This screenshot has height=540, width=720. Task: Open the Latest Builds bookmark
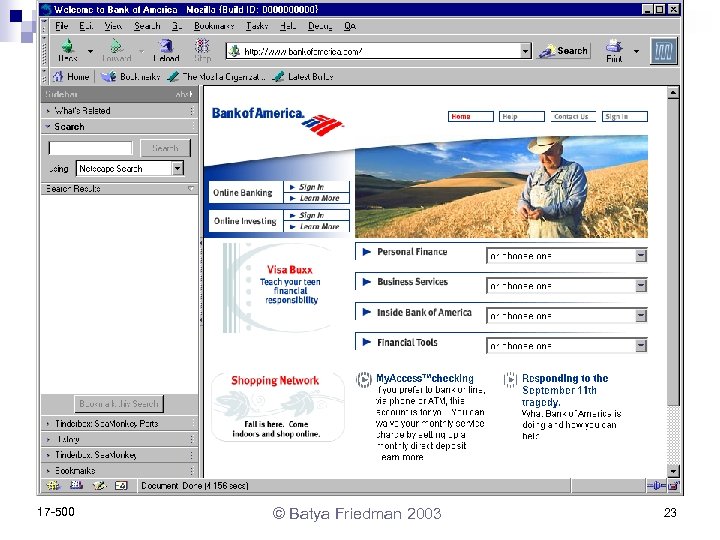303,77
